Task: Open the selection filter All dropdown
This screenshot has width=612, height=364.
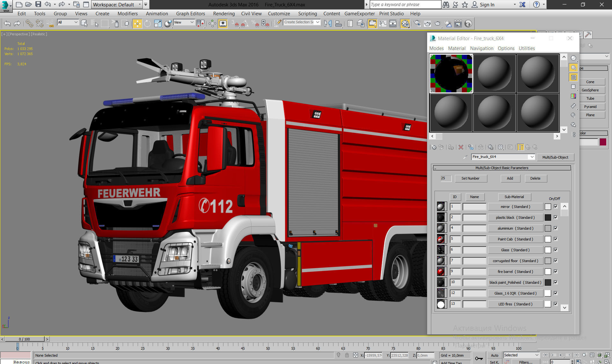Action: tap(68, 22)
